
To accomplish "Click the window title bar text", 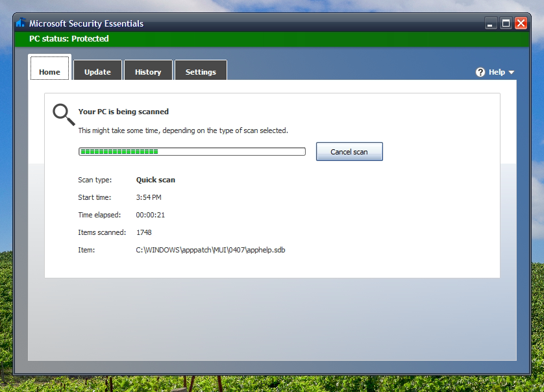I will coord(86,23).
